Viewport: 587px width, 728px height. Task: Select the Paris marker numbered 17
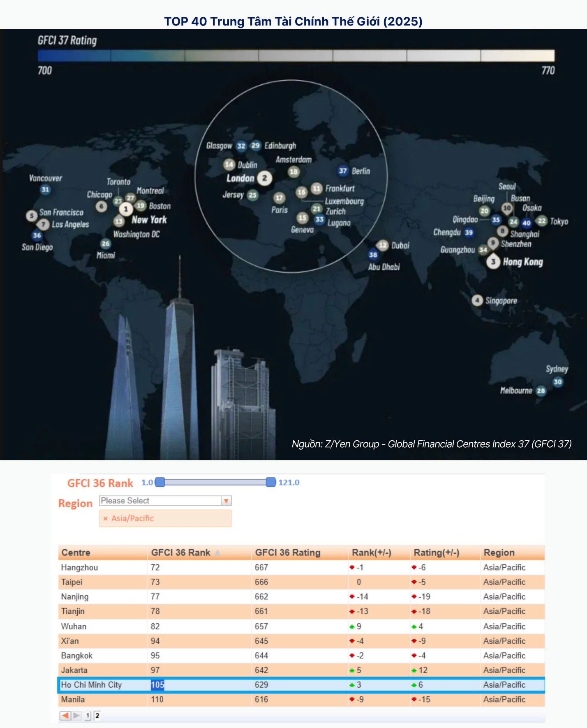pos(279,198)
